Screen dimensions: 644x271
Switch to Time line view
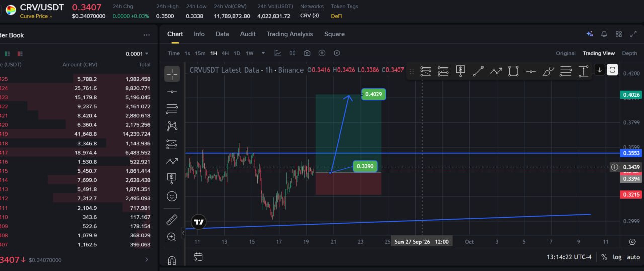tap(174, 53)
